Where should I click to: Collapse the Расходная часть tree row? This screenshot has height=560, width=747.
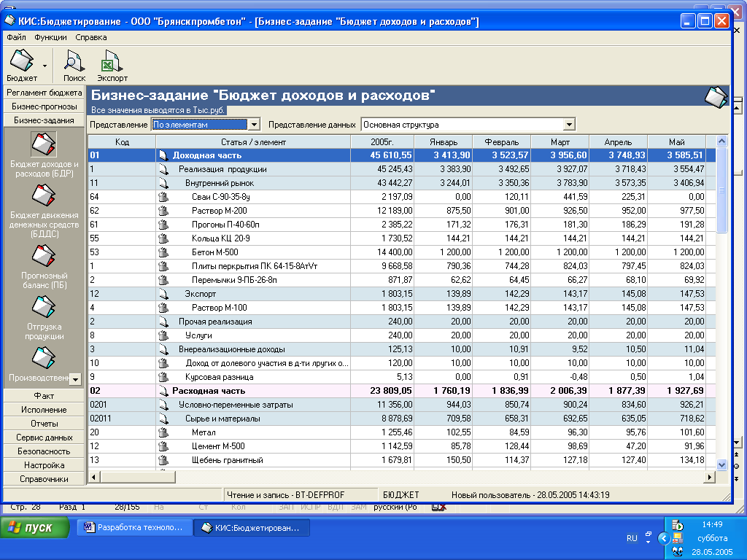coord(163,391)
